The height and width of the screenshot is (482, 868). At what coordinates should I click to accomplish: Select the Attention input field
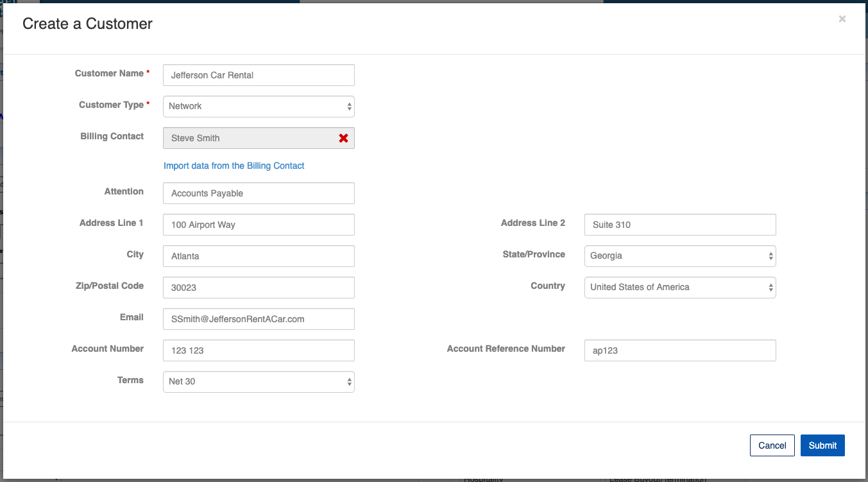[x=259, y=193]
